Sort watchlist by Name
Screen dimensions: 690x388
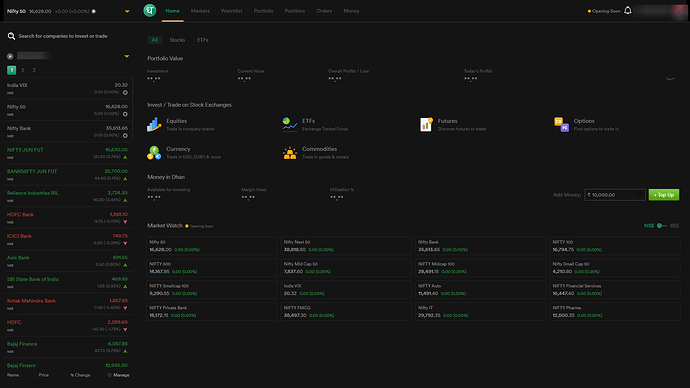coord(13,375)
